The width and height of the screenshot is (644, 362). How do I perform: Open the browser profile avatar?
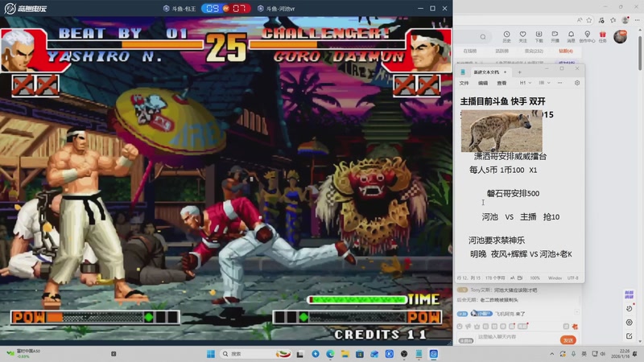tap(625, 19)
